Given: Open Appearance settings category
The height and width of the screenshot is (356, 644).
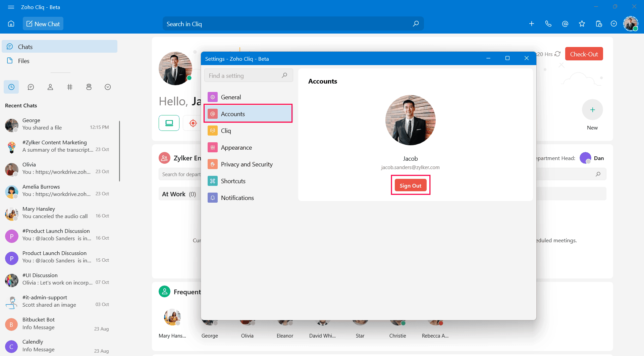Looking at the screenshot, I should tap(248, 147).
